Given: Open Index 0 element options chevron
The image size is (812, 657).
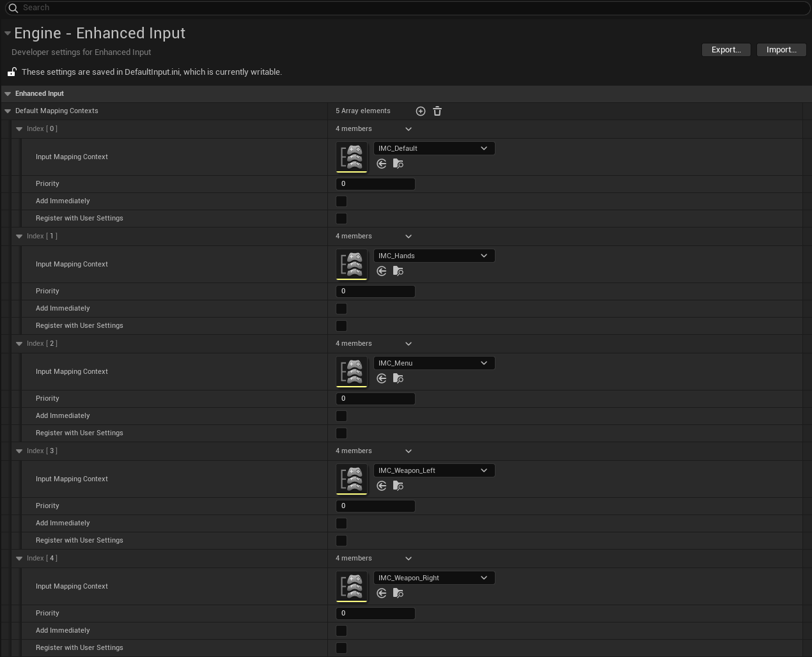Looking at the screenshot, I should click(409, 129).
